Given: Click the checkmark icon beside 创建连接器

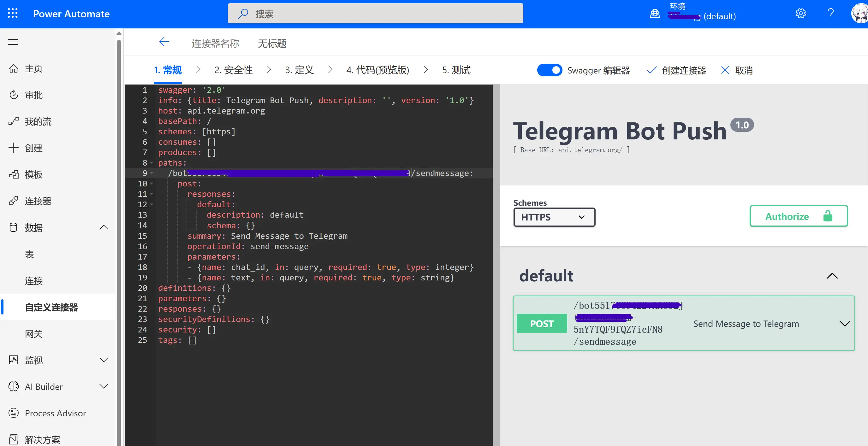Looking at the screenshot, I should pyautogui.click(x=652, y=70).
